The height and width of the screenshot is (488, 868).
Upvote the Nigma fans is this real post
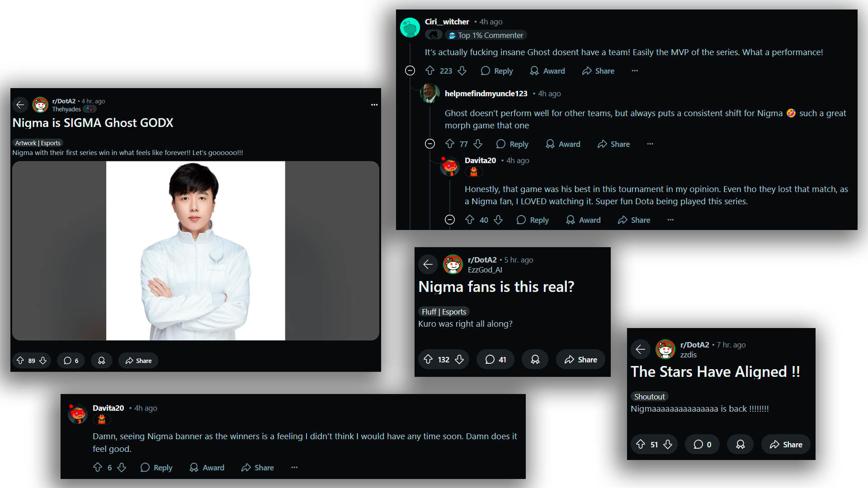point(428,360)
